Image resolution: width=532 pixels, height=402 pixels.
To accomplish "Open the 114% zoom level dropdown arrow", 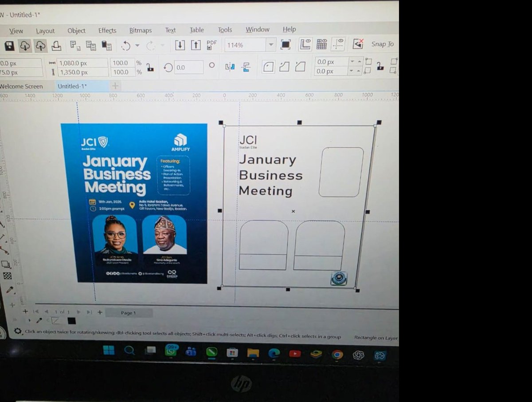I will click(x=270, y=45).
